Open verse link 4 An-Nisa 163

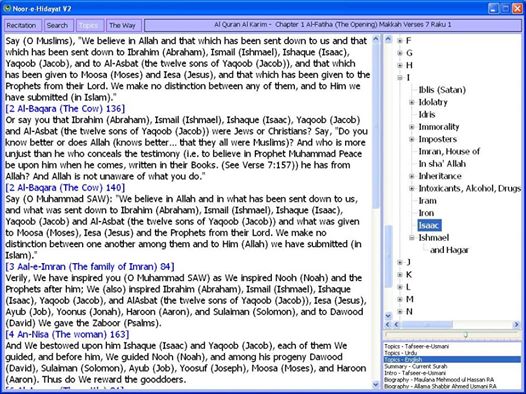tap(67, 334)
